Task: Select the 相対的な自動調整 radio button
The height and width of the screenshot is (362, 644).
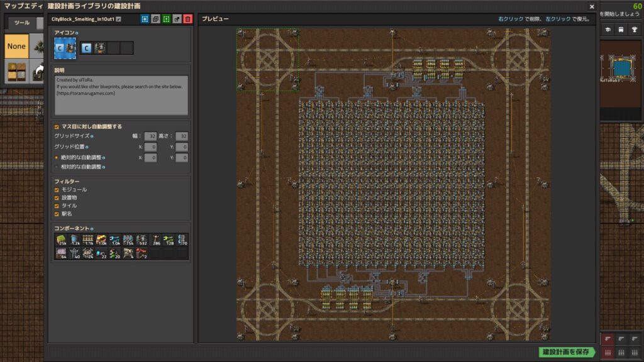Action: point(57,167)
